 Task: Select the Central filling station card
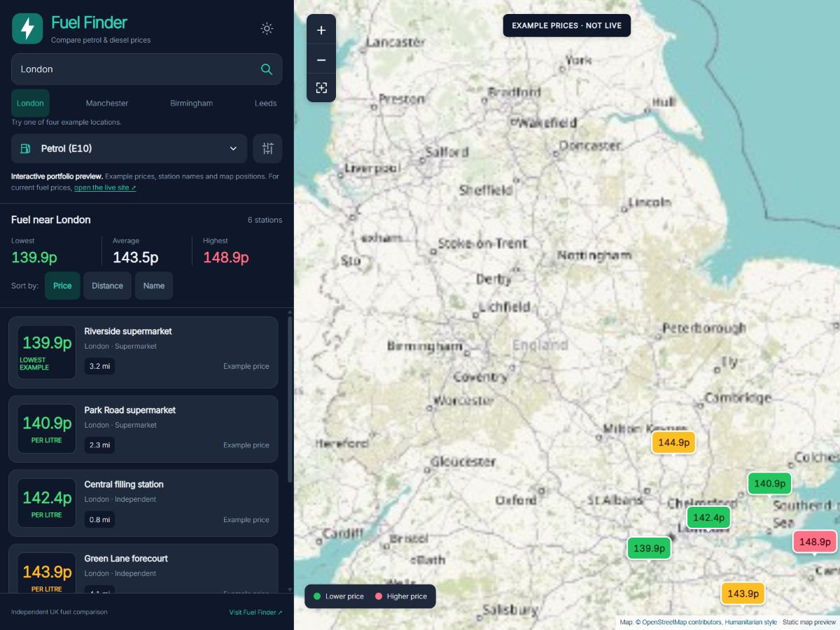coord(143,503)
